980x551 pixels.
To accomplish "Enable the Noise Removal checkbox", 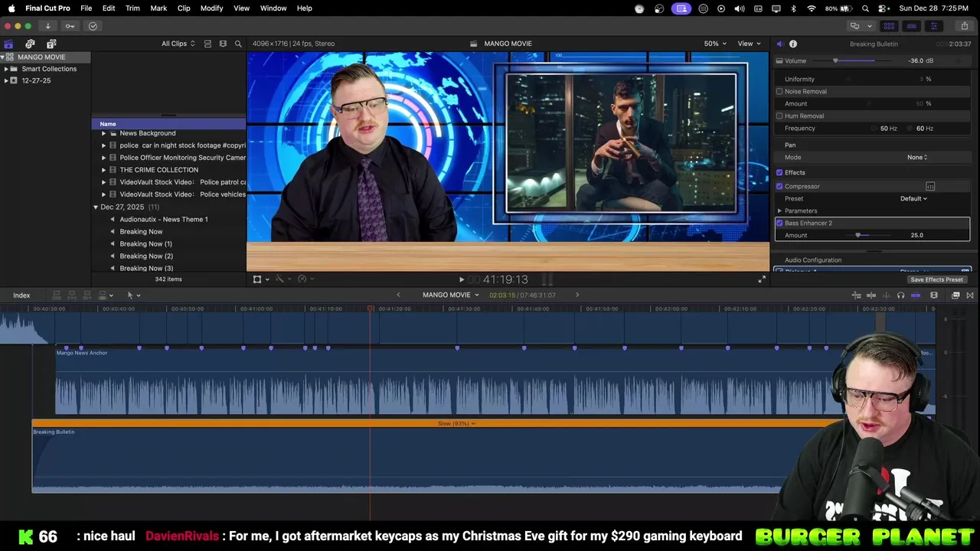I will coord(779,91).
